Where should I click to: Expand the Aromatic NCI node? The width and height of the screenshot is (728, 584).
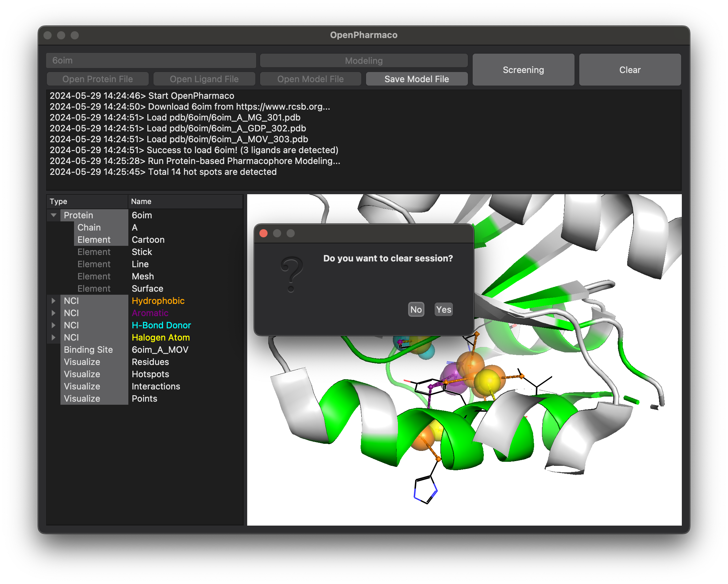pos(53,313)
